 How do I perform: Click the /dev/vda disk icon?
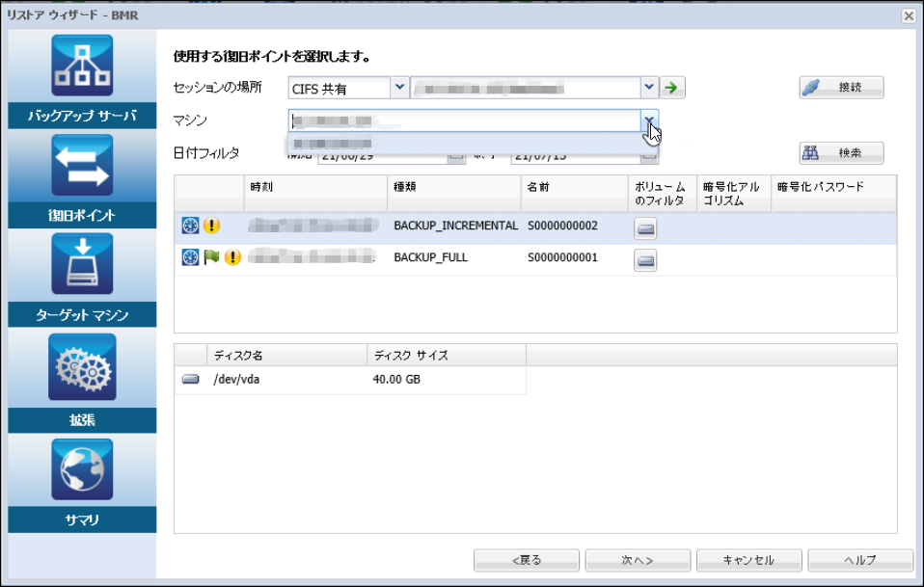point(190,379)
